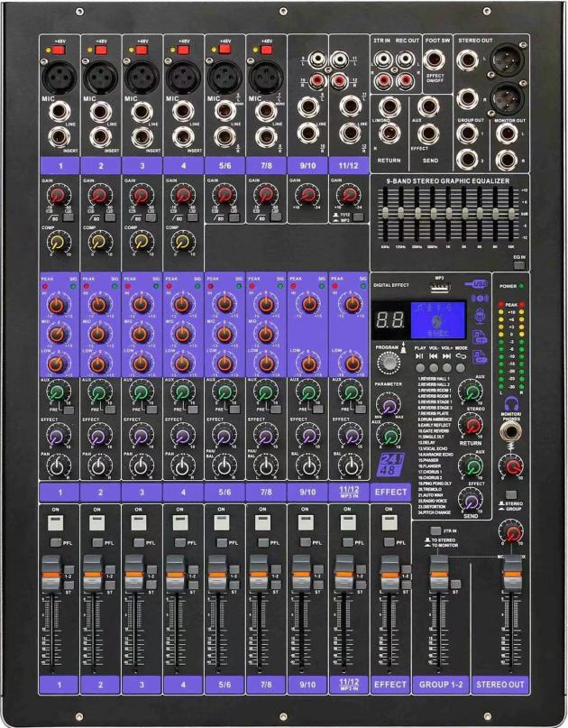This screenshot has height=728, width=568.
Task: Toggle the AUX PRE switch on channel 1
Action: click(x=69, y=410)
